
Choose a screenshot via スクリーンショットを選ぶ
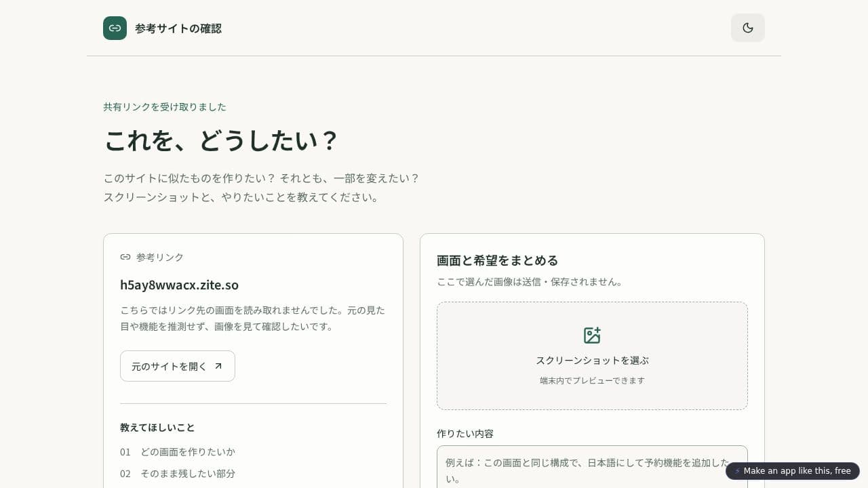click(x=592, y=356)
